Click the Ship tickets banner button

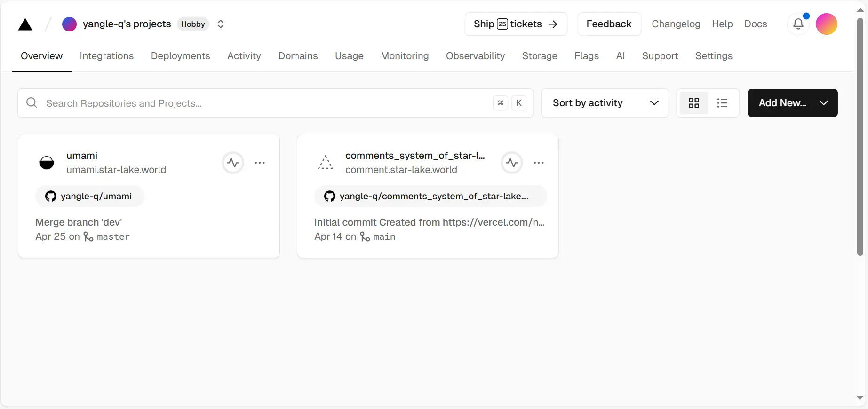516,24
